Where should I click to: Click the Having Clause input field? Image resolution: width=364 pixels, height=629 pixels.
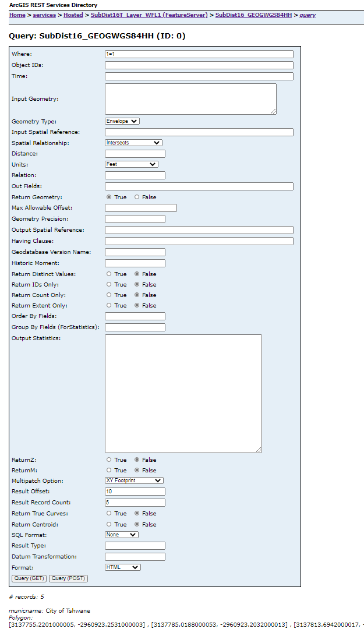[x=199, y=241]
